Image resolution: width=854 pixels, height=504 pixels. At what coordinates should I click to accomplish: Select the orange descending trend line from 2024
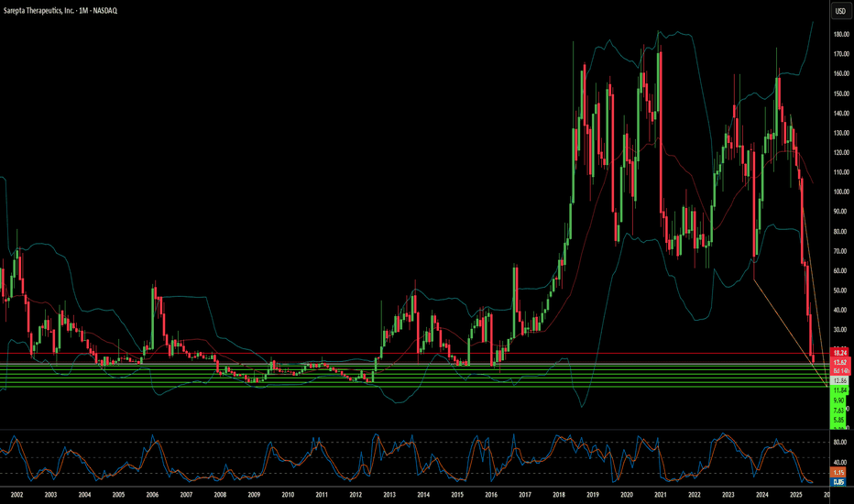click(790, 333)
